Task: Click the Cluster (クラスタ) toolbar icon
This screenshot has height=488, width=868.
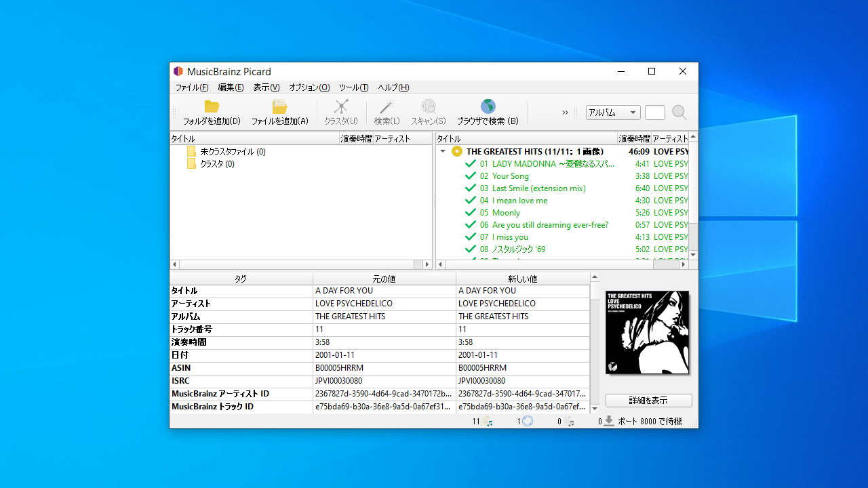Action: pos(341,106)
